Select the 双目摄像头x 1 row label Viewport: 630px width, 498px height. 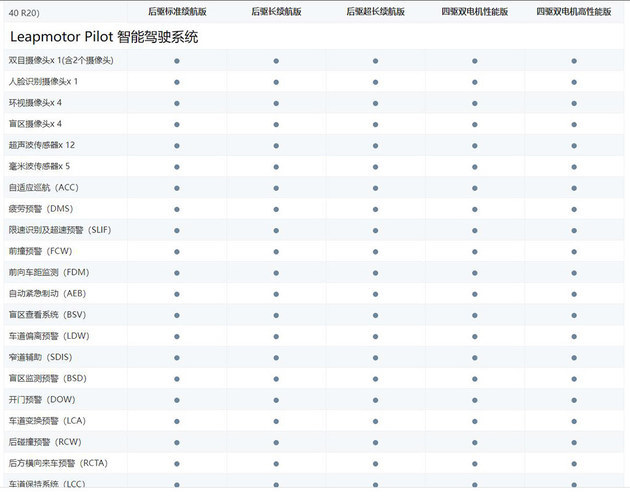pos(61,60)
